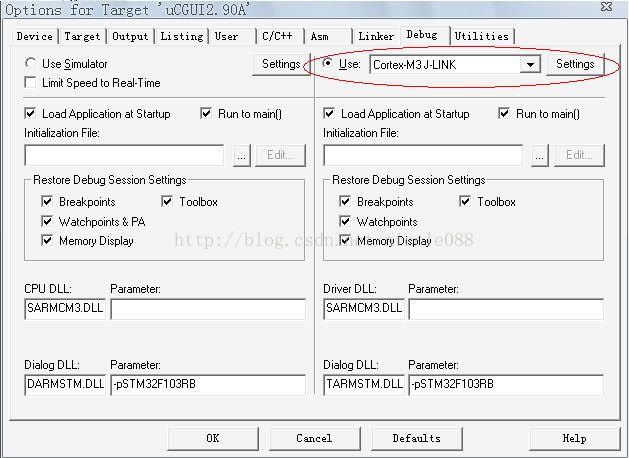Toggle simulator Load Application at Startup
Image resolution: width=629 pixels, height=458 pixels.
click(x=30, y=113)
